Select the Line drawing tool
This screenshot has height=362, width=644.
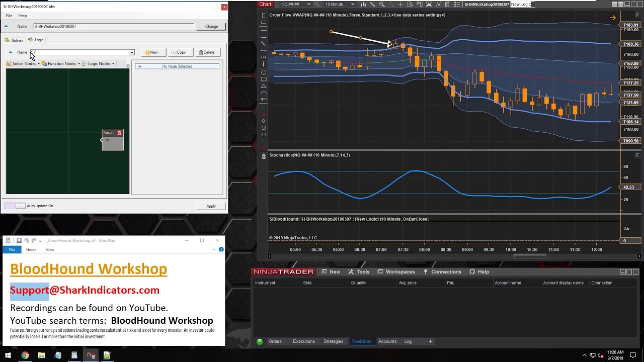264,30
